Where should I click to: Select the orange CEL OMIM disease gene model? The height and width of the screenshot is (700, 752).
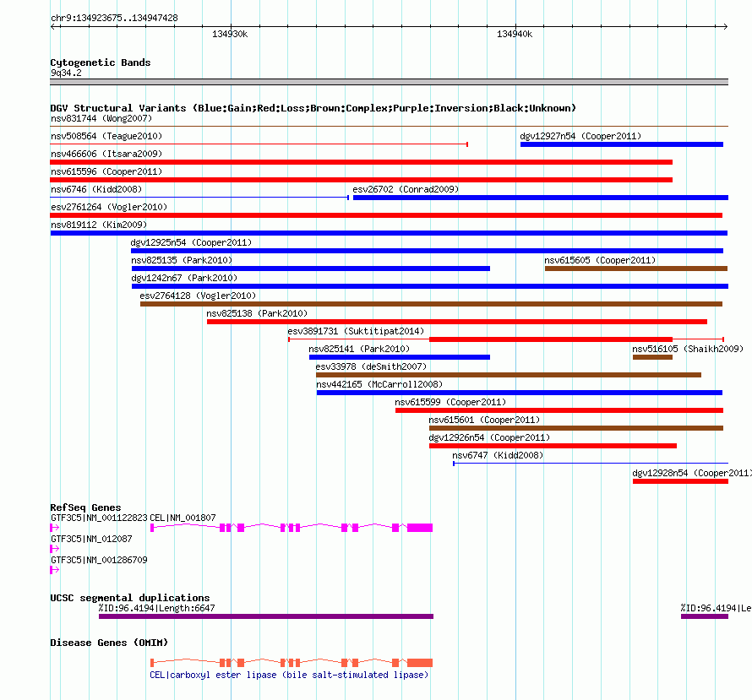[292, 663]
